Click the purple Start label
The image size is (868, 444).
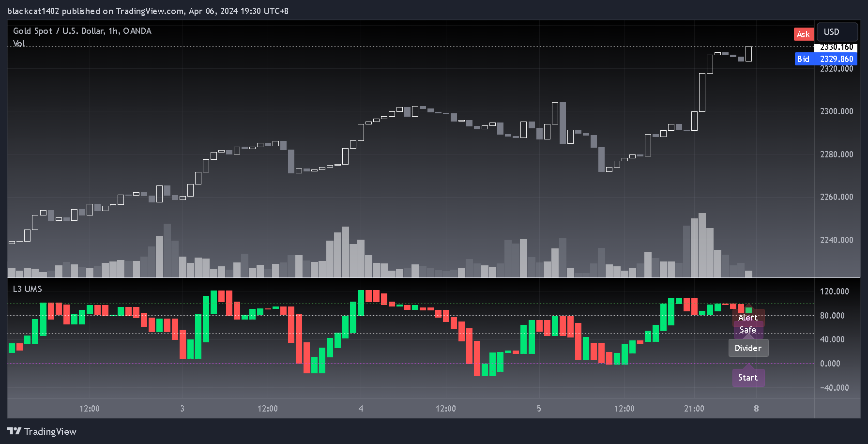click(748, 378)
